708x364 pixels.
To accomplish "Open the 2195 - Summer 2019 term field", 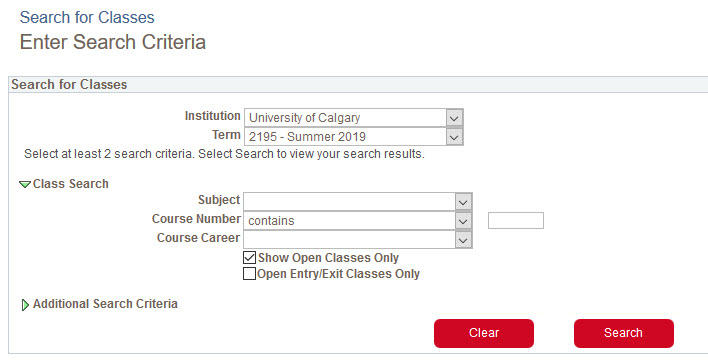I will click(354, 137).
